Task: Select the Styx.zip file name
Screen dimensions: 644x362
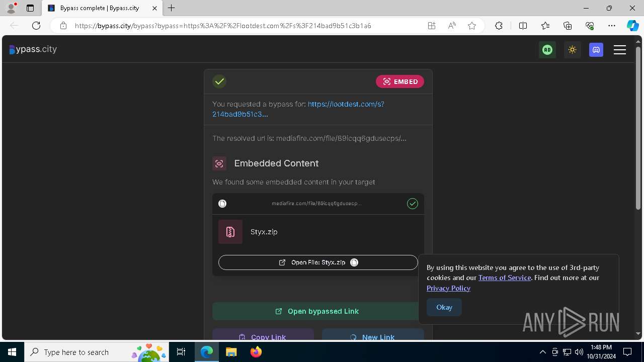Action: point(264,232)
